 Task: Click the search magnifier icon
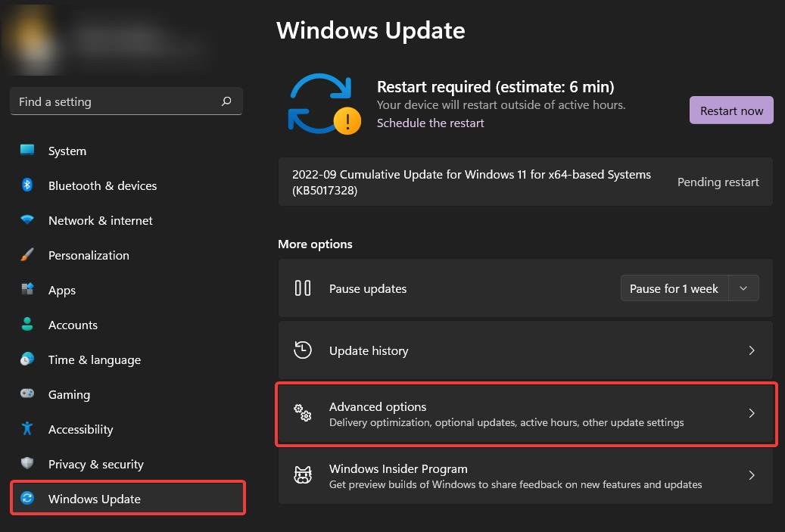[x=226, y=101]
